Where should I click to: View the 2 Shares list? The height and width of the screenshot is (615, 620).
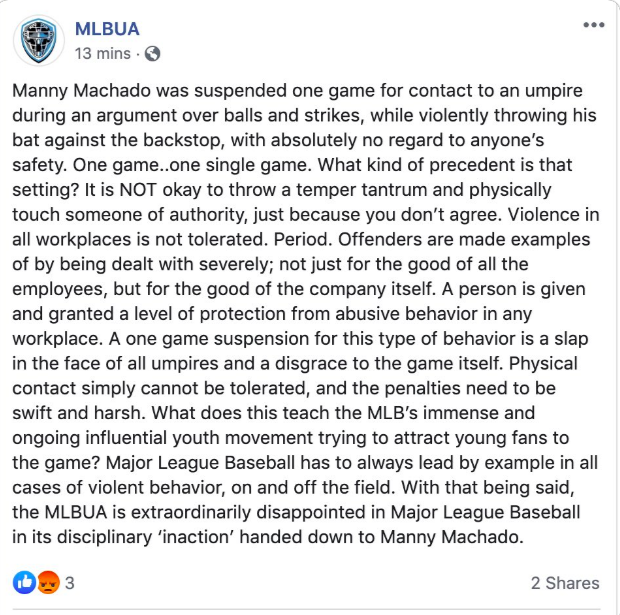(565, 583)
